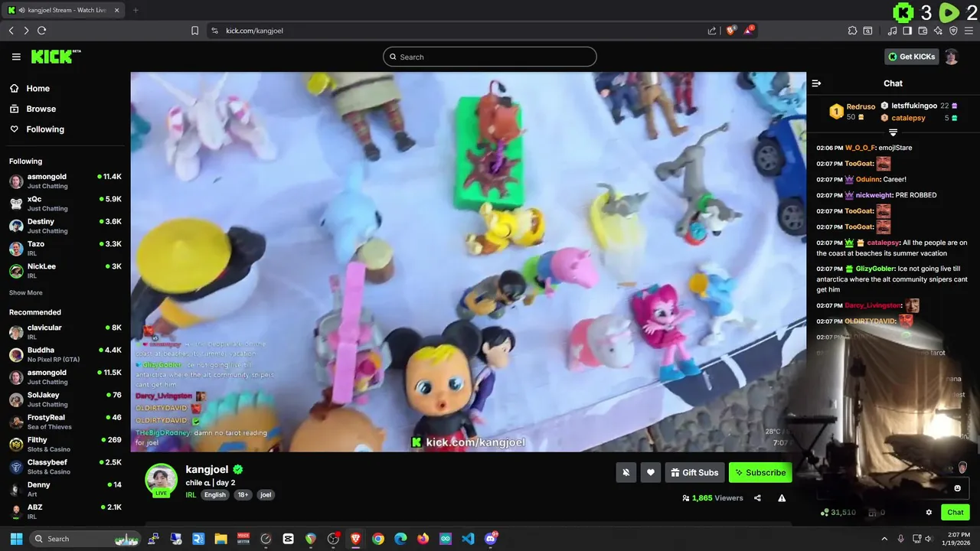Click the 31,510 channel points balance
980x551 pixels.
tap(838, 512)
